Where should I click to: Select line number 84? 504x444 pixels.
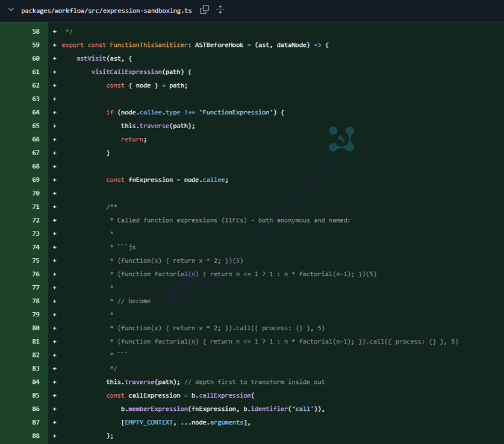36,382
